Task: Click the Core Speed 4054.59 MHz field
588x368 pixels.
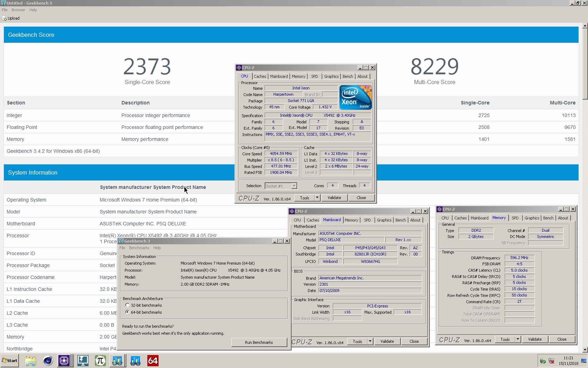Action: coord(281,154)
